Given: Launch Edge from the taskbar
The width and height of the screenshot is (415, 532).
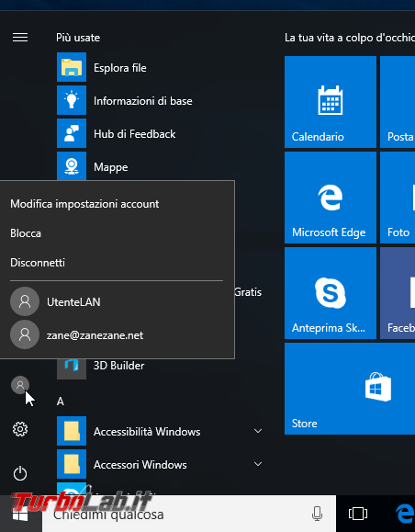Looking at the screenshot, I should click(x=405, y=514).
